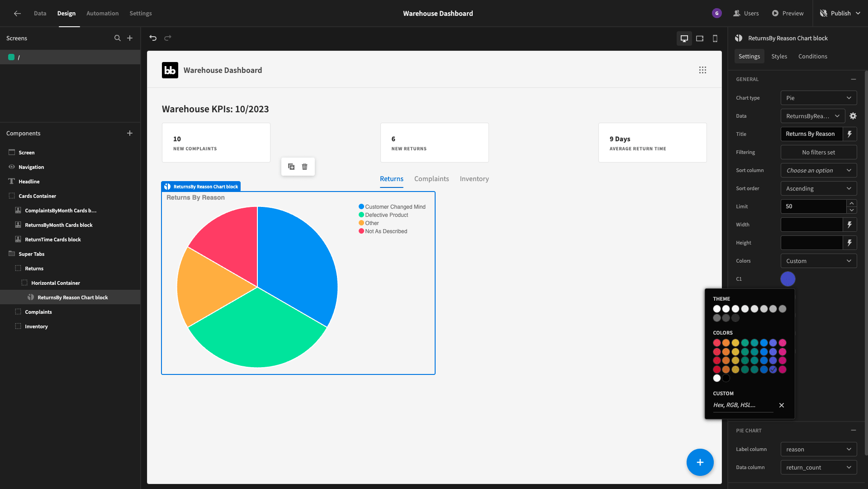Screen dimensions: 868x489
Task: Expand the Sort order dropdown
Action: (x=819, y=188)
